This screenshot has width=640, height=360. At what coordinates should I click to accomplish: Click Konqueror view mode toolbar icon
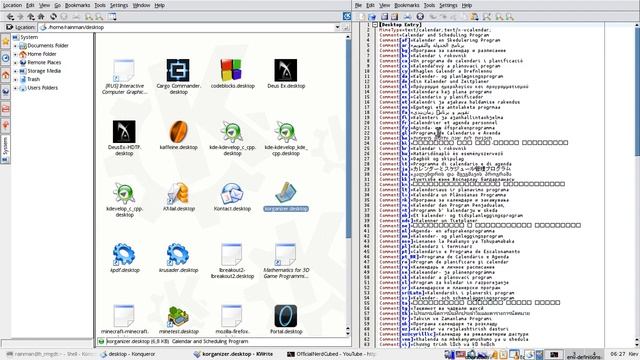[x=112, y=17]
